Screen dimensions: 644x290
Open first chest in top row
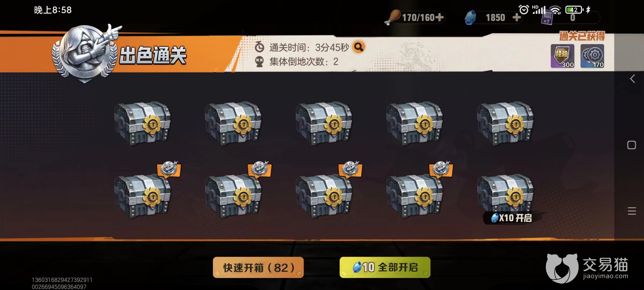142,124
